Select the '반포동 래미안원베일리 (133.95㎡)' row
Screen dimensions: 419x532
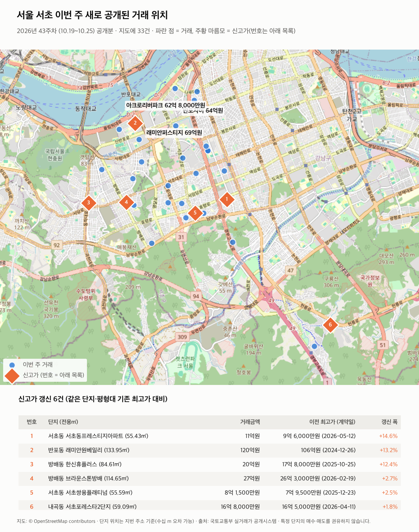(209, 450)
